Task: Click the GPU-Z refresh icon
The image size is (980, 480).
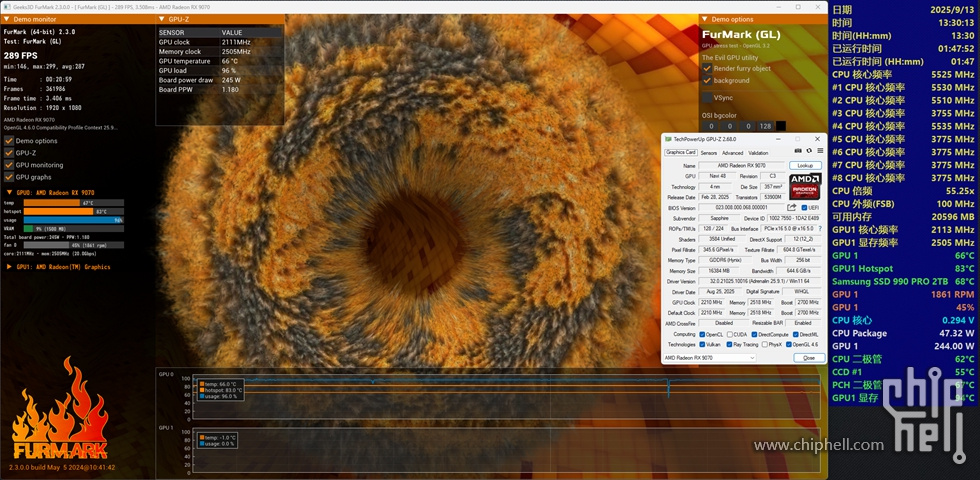Action: (809, 151)
